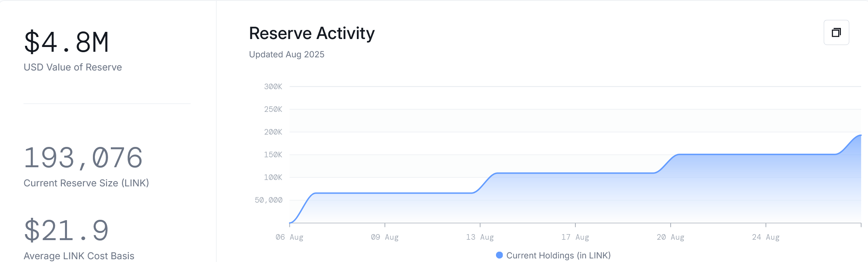Click the expand chart icon button
Viewport: 868px width, 262px height.
tap(836, 32)
